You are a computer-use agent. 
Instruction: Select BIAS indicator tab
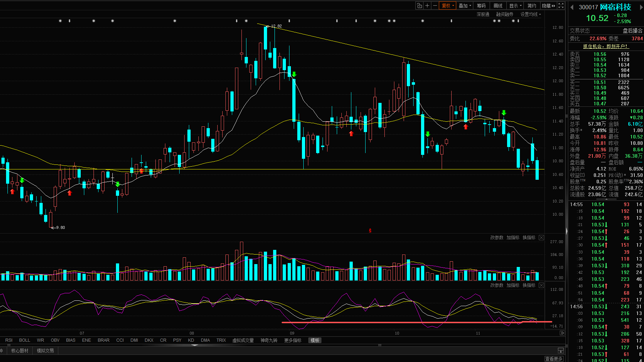(x=71, y=340)
